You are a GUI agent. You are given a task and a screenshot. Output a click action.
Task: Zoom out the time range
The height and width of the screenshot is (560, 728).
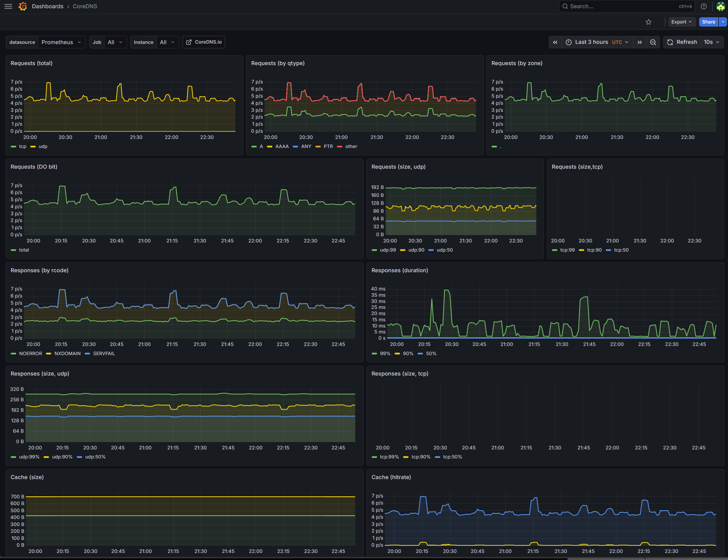click(653, 42)
